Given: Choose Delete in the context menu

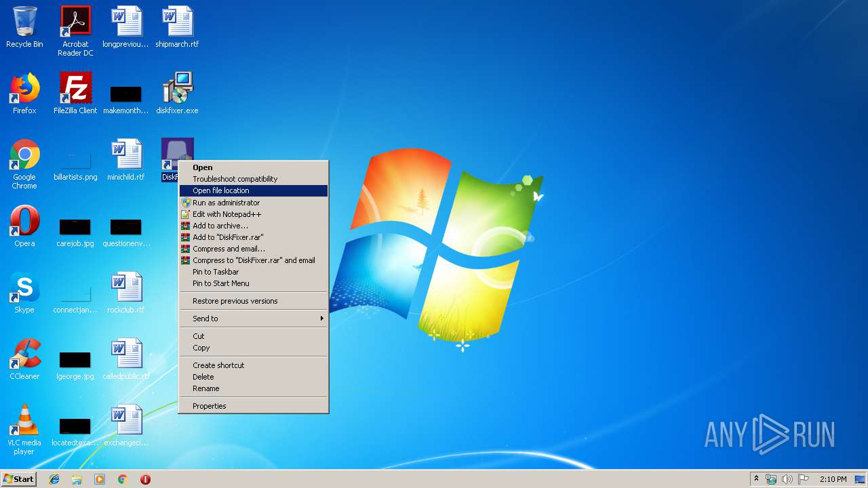Looking at the screenshot, I should tap(254, 377).
